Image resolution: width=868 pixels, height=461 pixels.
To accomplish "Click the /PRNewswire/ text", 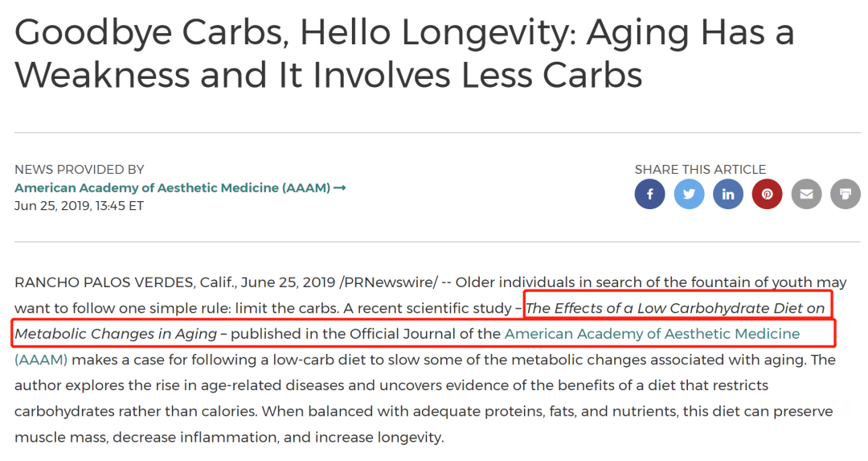I will [389, 282].
